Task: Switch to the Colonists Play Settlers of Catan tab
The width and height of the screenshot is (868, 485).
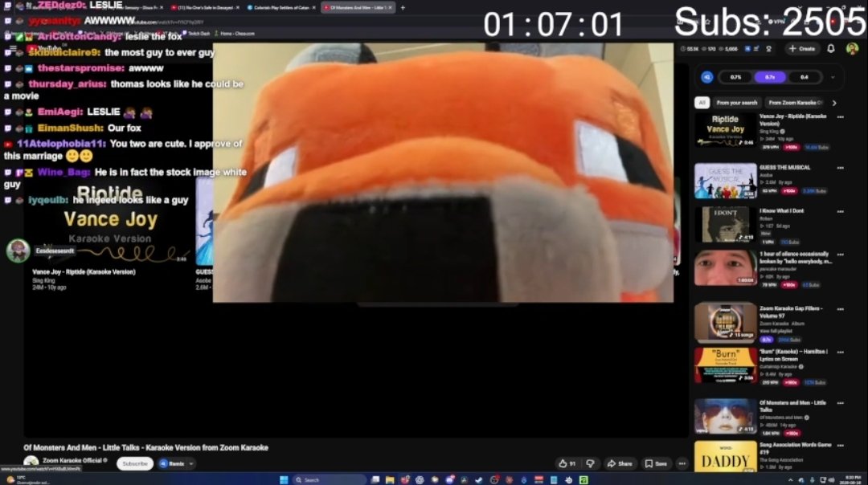Action: [280, 8]
